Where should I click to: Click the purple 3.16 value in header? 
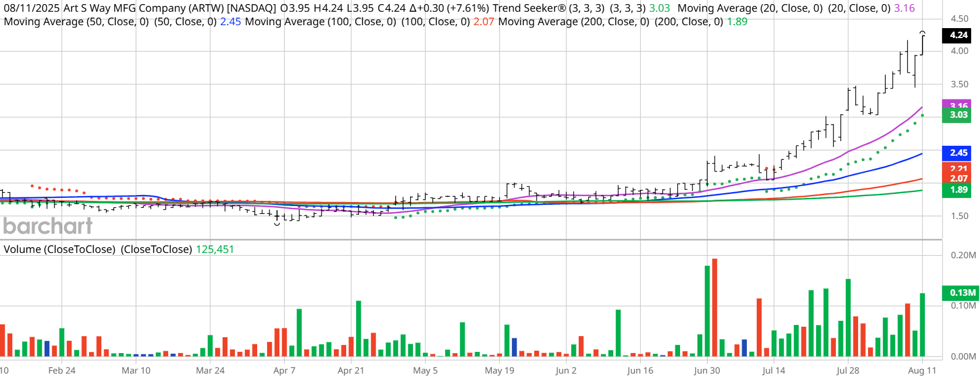(x=904, y=8)
